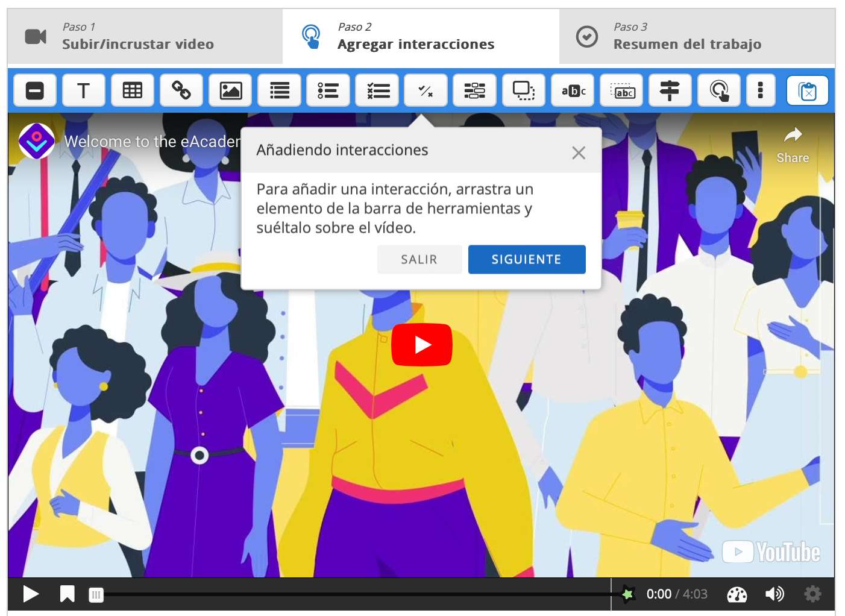Viewport: 845px width, 616px height.
Task: Select the true/false question tool
Action: click(x=426, y=90)
